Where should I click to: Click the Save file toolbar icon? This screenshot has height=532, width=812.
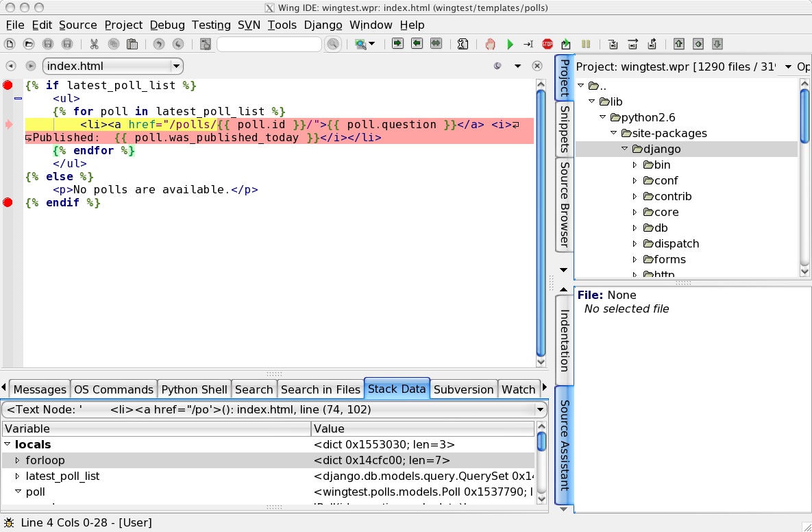[x=48, y=44]
